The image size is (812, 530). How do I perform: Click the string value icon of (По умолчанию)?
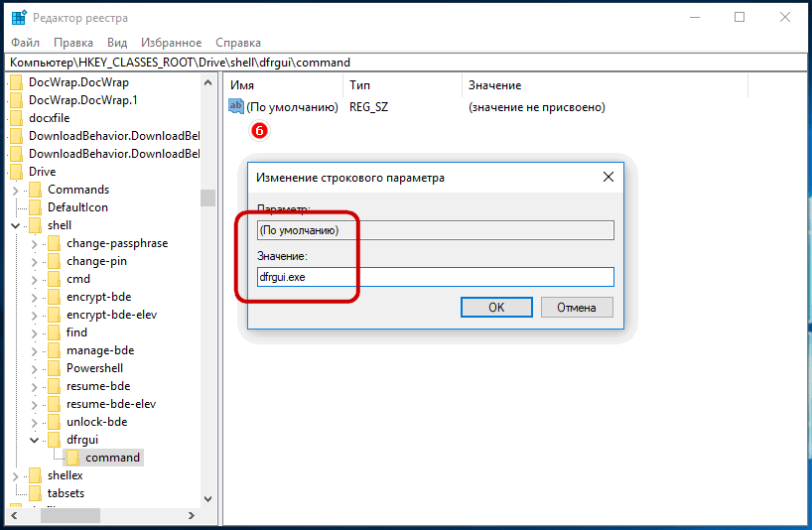click(x=235, y=106)
